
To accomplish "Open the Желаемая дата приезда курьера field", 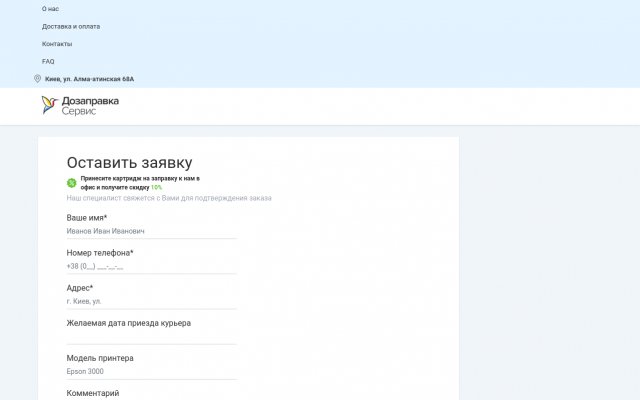I will point(151,337).
